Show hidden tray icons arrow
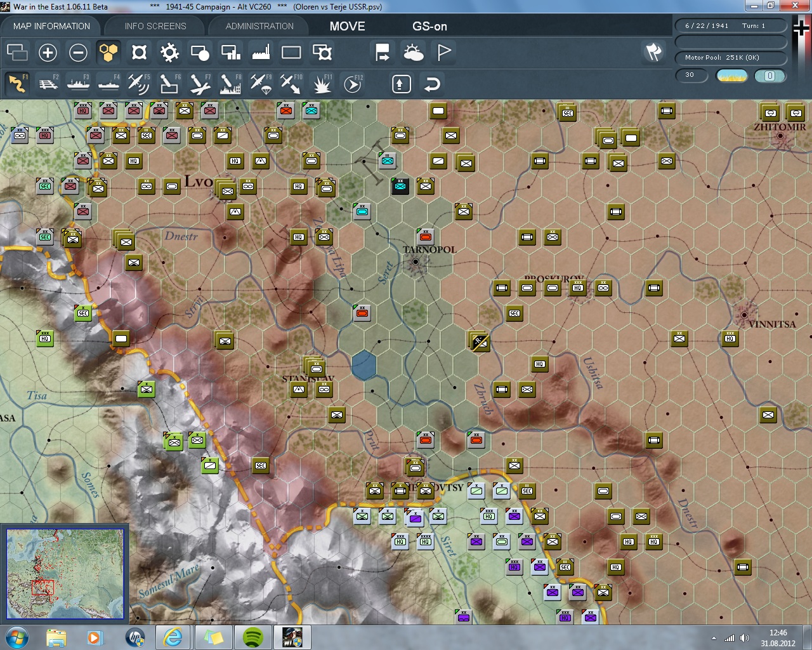The width and height of the screenshot is (812, 650). point(714,638)
